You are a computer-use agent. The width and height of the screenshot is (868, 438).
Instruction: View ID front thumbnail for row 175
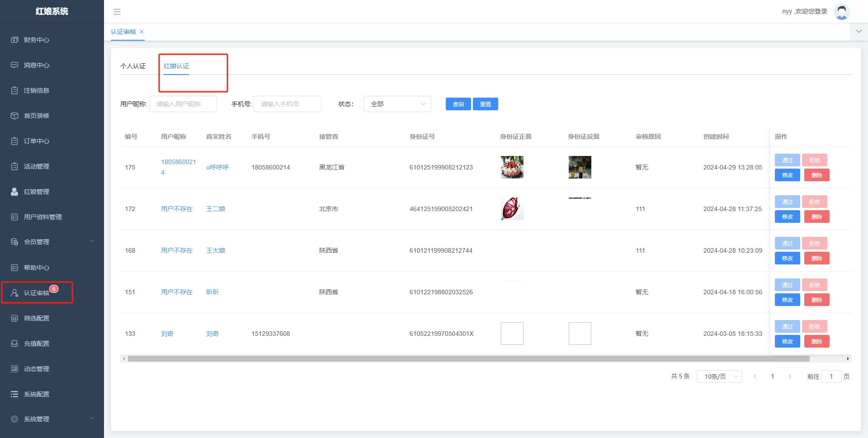pyautogui.click(x=512, y=167)
